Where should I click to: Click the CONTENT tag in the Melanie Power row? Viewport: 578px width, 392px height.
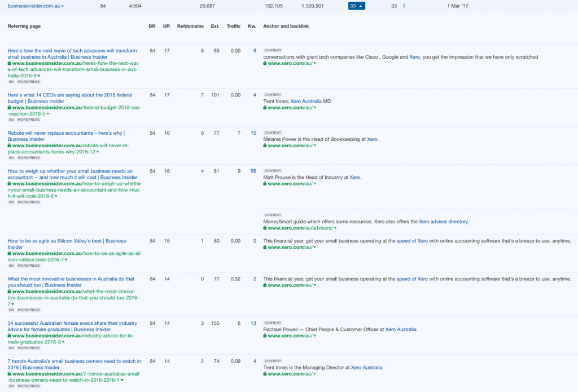273,133
